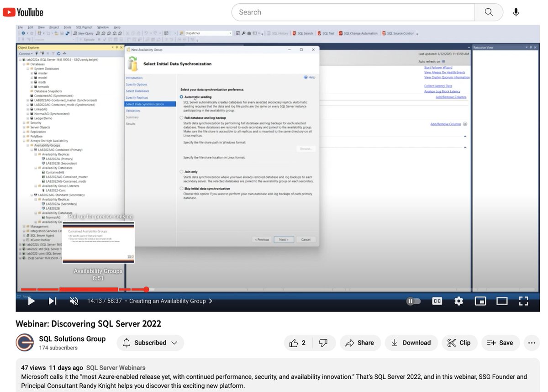Enable miniplayer mode

point(480,301)
